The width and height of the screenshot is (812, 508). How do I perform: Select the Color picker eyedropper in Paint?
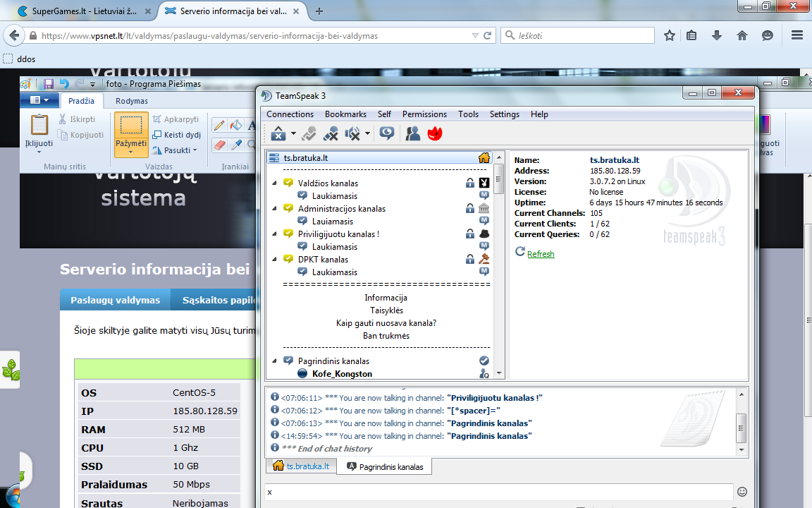pos(235,145)
